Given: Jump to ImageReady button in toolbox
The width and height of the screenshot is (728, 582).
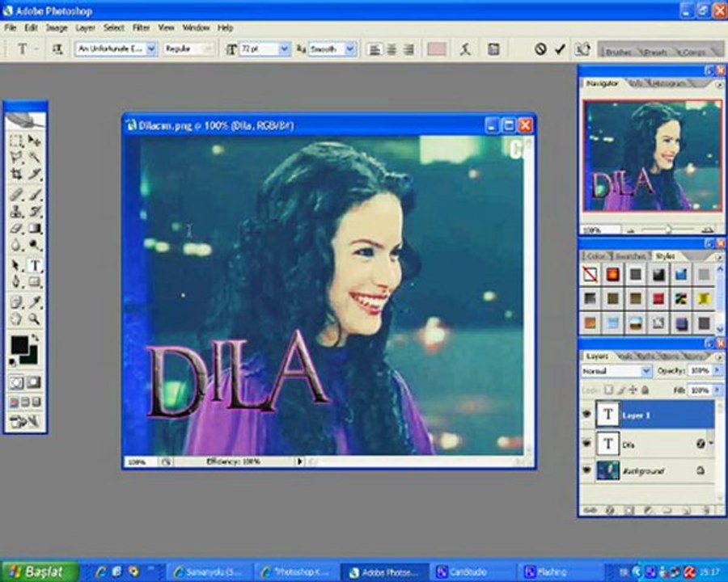Looking at the screenshot, I should coord(25,421).
